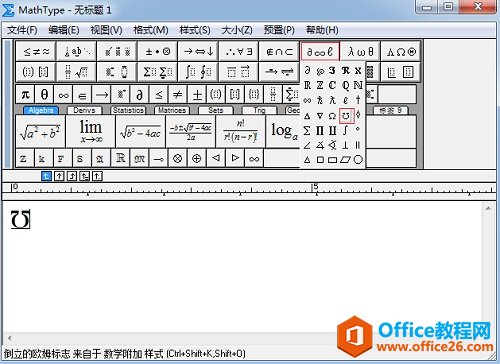Viewport: 500px width, 364px height.
Task: Open the logical symbols palette (∴∀∃)
Action: point(239,51)
